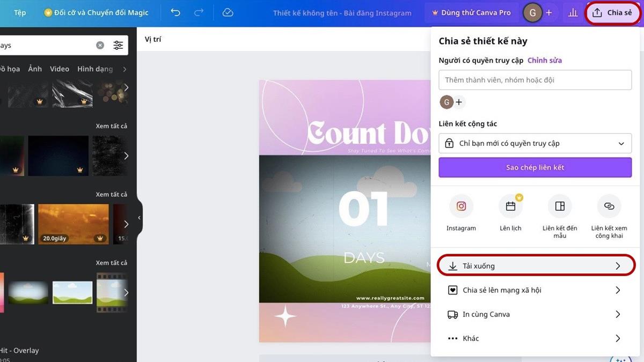Click the Instagram share icon
644x362 pixels.
(461, 206)
